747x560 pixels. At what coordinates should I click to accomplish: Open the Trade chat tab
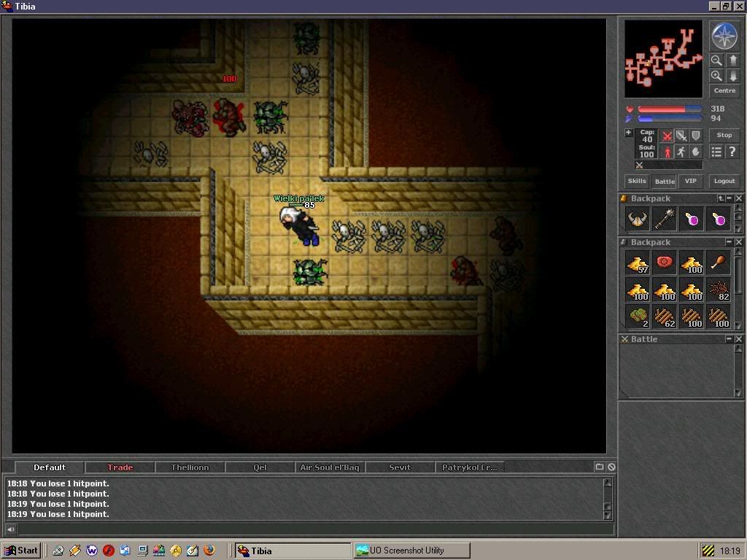coord(120,467)
